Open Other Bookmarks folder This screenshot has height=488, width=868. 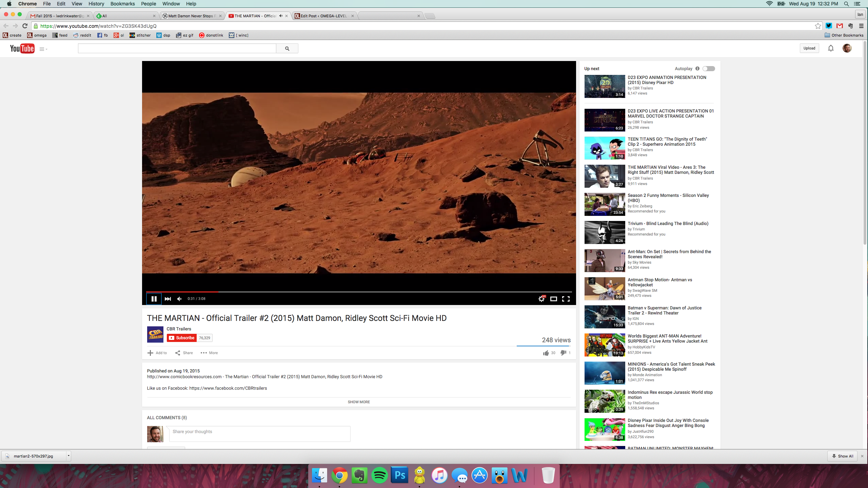pos(844,35)
